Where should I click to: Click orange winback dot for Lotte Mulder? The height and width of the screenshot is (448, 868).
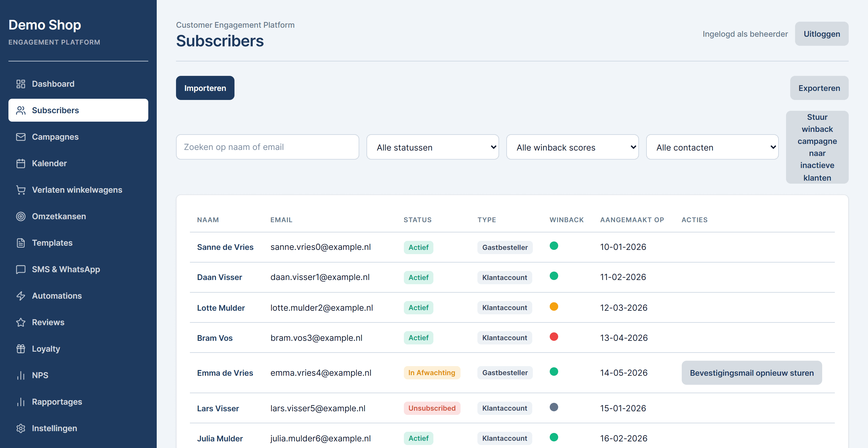(x=554, y=306)
